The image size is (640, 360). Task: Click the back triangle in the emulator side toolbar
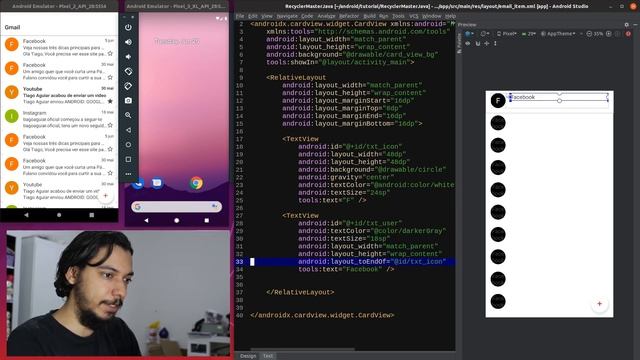128,130
